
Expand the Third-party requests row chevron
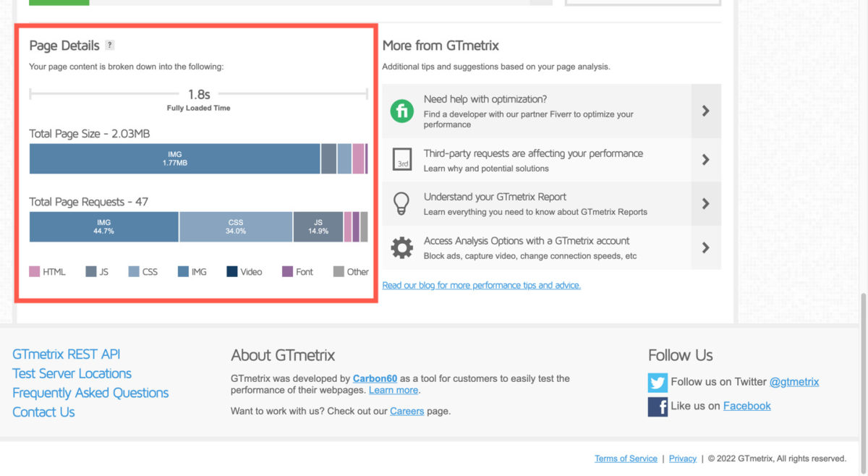(706, 160)
